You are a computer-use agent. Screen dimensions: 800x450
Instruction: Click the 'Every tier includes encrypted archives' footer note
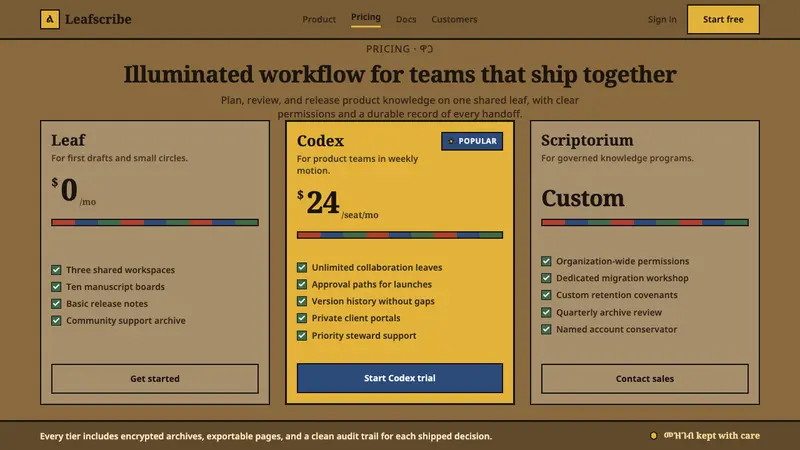coord(266,436)
